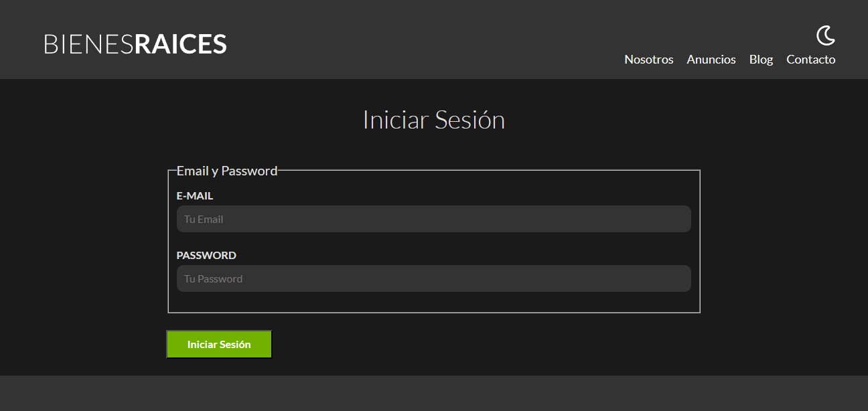Select the Email y Password legend
868x411 pixels.
(226, 171)
